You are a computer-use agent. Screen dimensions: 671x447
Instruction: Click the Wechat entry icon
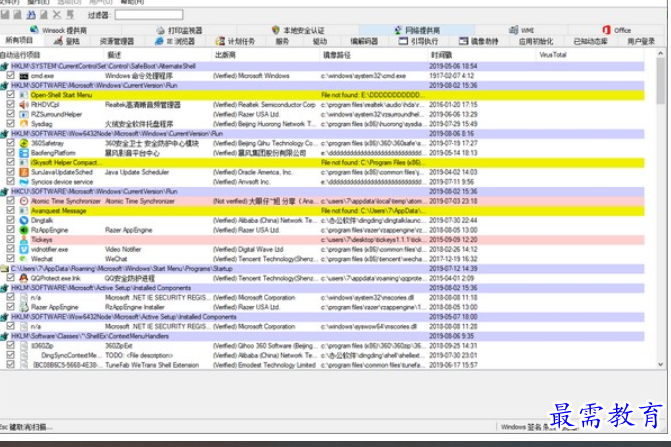pyautogui.click(x=24, y=259)
